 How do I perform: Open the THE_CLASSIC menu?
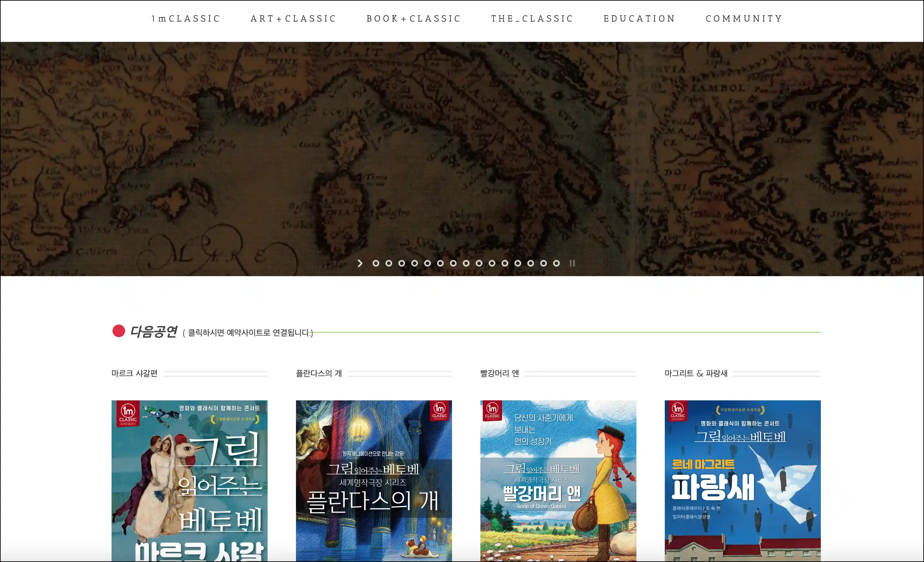point(532,18)
